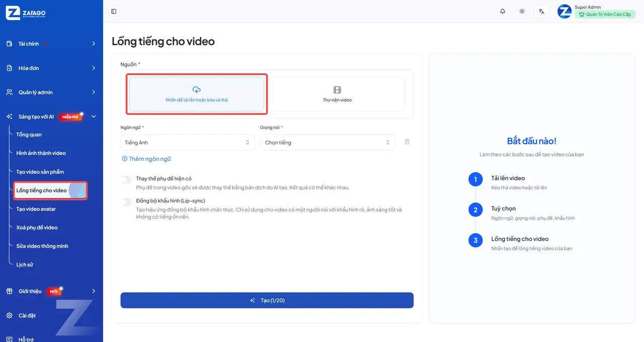
Task: Switch theme with sun icon
Action: coord(522,11)
